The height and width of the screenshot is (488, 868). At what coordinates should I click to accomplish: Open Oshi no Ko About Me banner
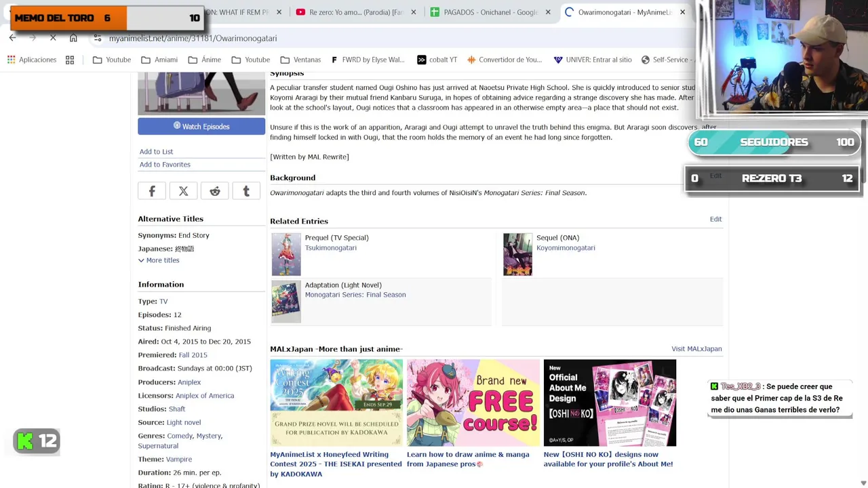tap(610, 403)
